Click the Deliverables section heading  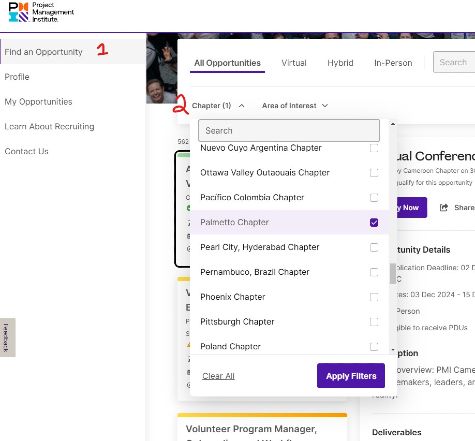[397, 432]
